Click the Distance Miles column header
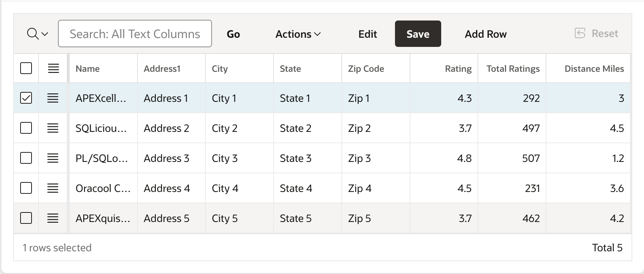The image size is (644, 274). coord(588,68)
